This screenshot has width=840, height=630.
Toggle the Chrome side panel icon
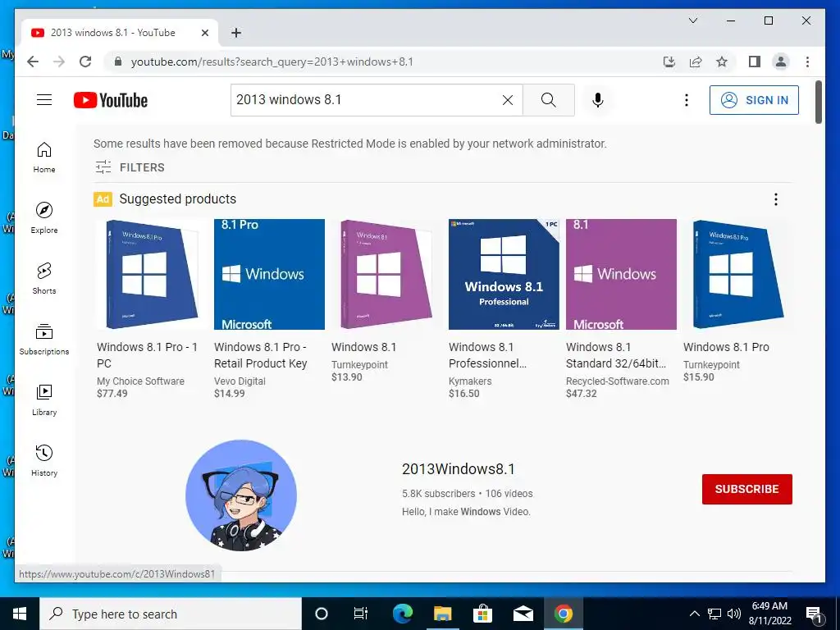pyautogui.click(x=755, y=62)
